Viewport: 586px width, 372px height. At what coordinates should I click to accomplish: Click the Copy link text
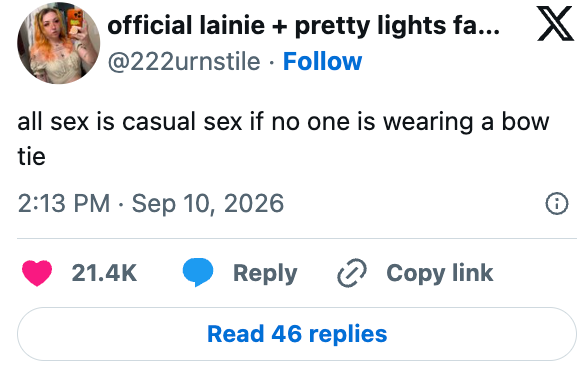click(x=440, y=273)
